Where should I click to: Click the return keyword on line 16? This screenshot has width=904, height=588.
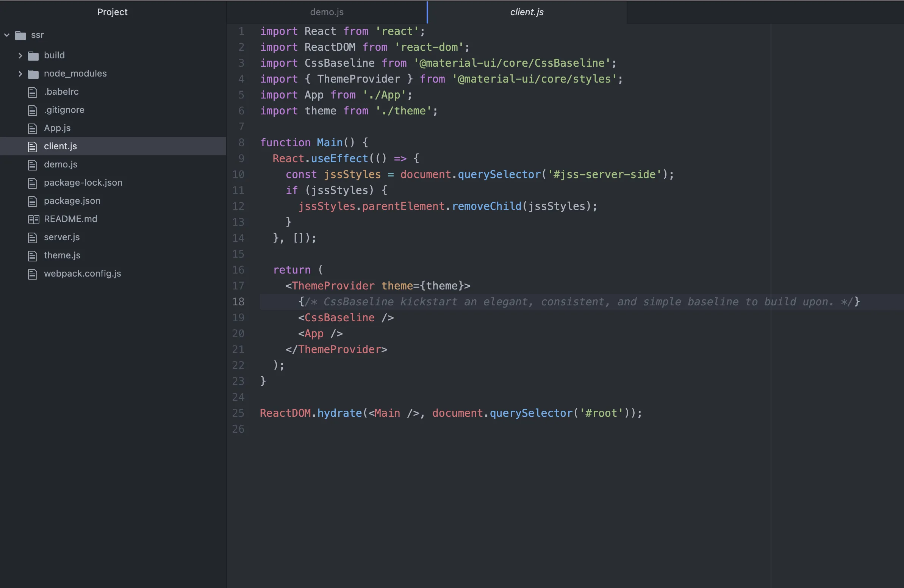coord(292,270)
